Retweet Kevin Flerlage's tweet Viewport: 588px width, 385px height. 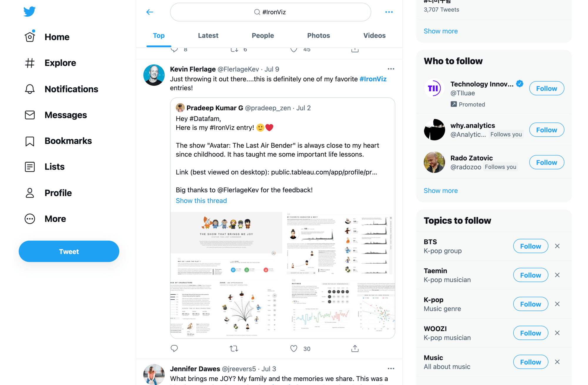pos(234,349)
